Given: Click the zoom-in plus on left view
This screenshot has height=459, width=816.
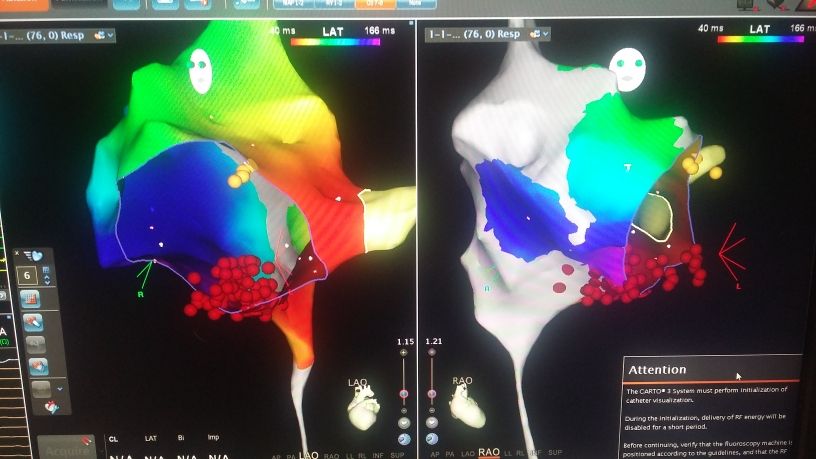Looking at the screenshot, I should (404, 352).
